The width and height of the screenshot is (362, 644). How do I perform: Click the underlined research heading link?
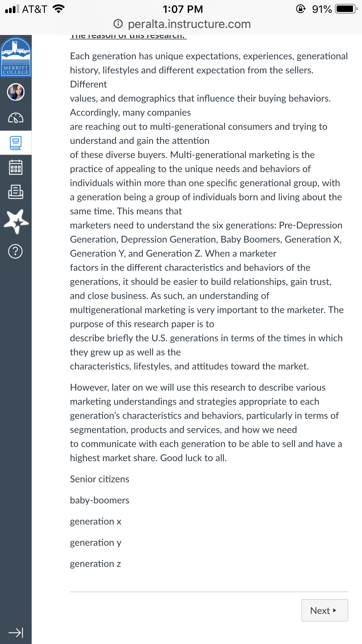coord(128,36)
